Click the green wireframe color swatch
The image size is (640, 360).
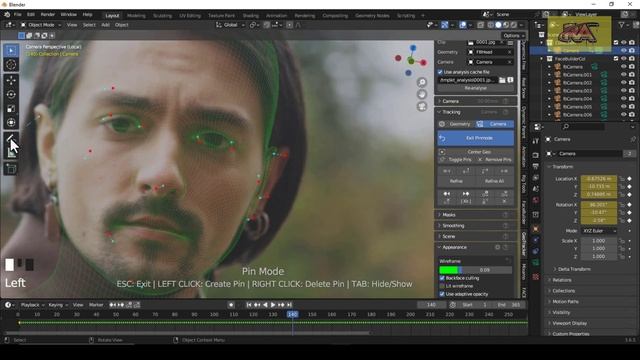pyautogui.click(x=449, y=270)
